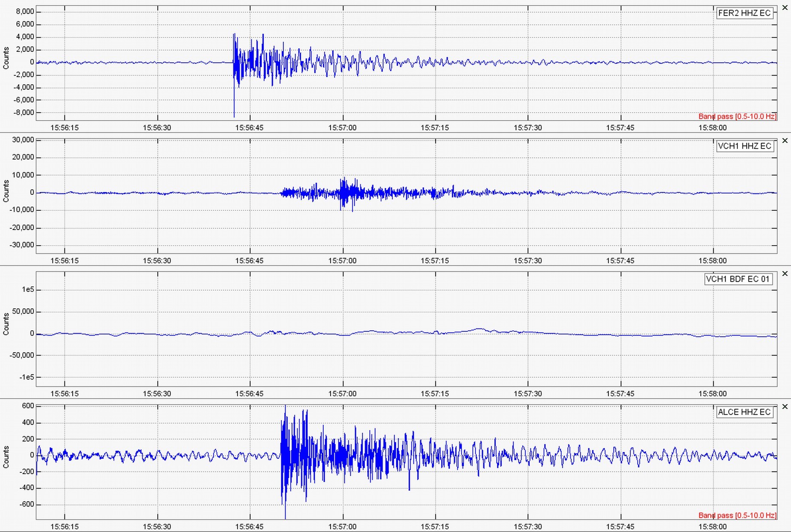Click the 8,000 amplitude label in FER2 panel
This screenshot has height=532, width=791.
point(25,12)
